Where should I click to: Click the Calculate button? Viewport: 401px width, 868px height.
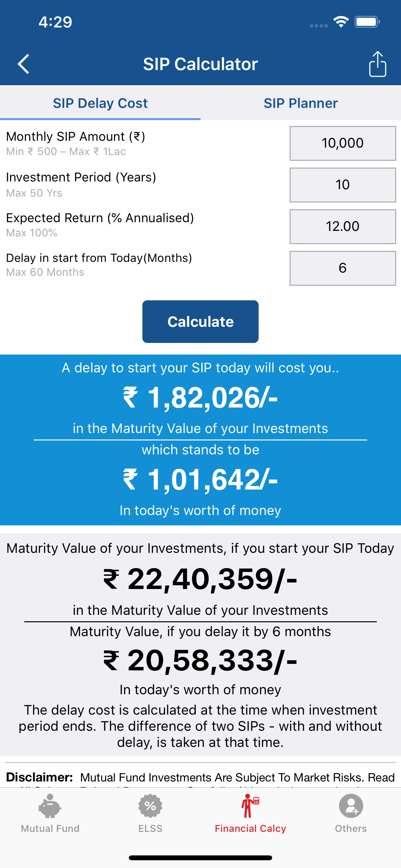pos(200,321)
